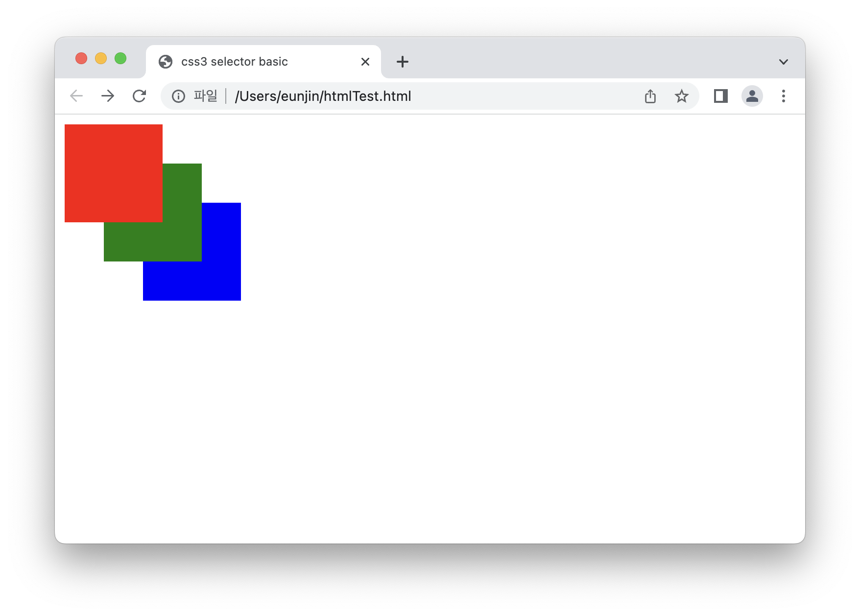This screenshot has width=860, height=616.
Task: Close window with red button
Action: pos(81,58)
